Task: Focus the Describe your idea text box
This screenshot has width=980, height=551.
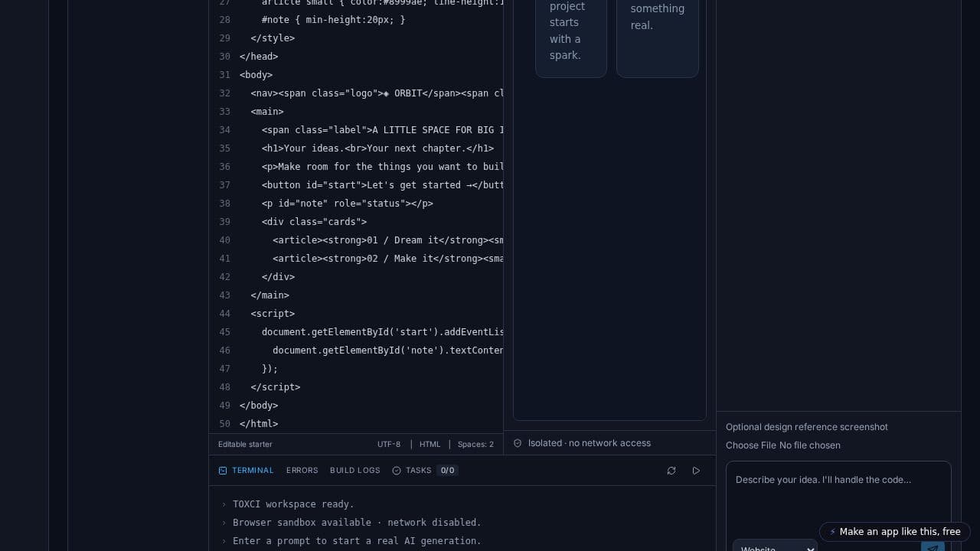Action: coord(838,497)
